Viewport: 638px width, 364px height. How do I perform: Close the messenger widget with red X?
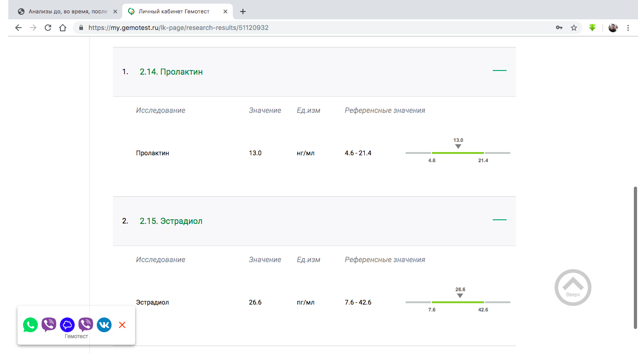(122, 325)
